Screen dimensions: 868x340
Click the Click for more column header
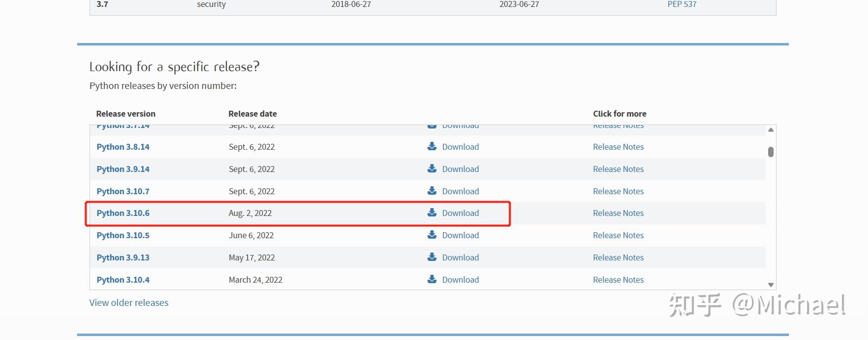[620, 114]
